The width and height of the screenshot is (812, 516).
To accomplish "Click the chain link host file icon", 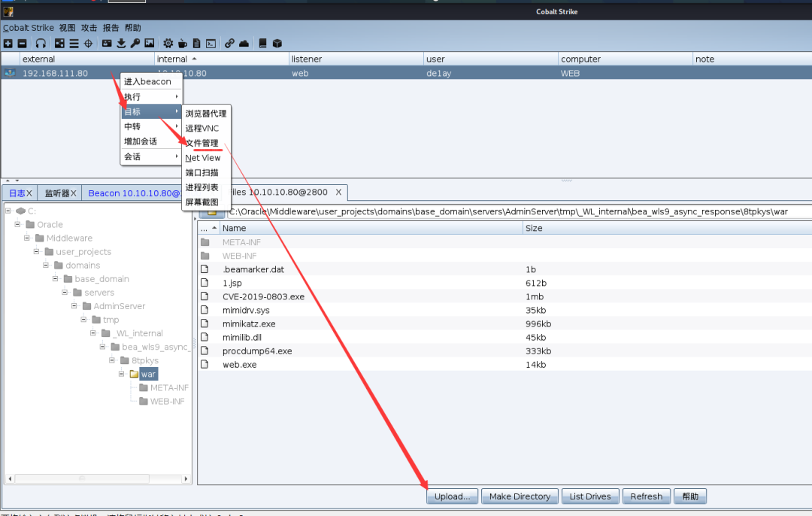I will [229, 44].
